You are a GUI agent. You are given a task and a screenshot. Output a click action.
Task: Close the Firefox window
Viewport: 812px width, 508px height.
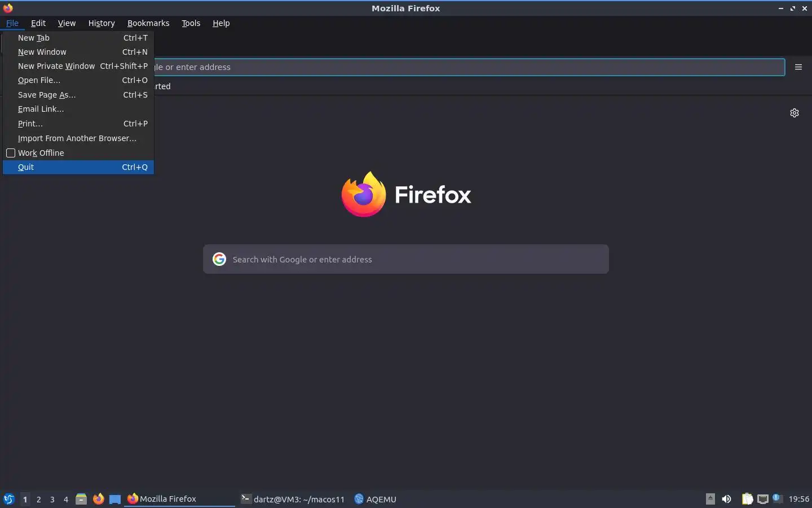(x=805, y=8)
